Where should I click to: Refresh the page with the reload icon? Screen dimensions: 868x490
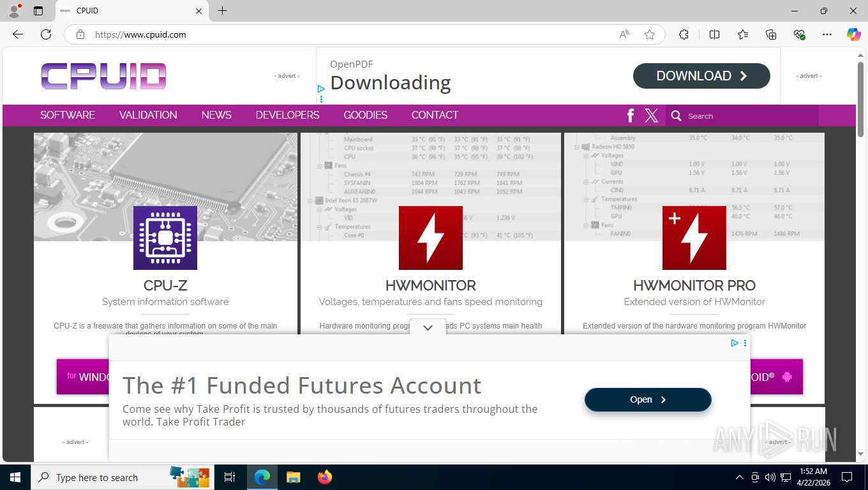point(46,34)
